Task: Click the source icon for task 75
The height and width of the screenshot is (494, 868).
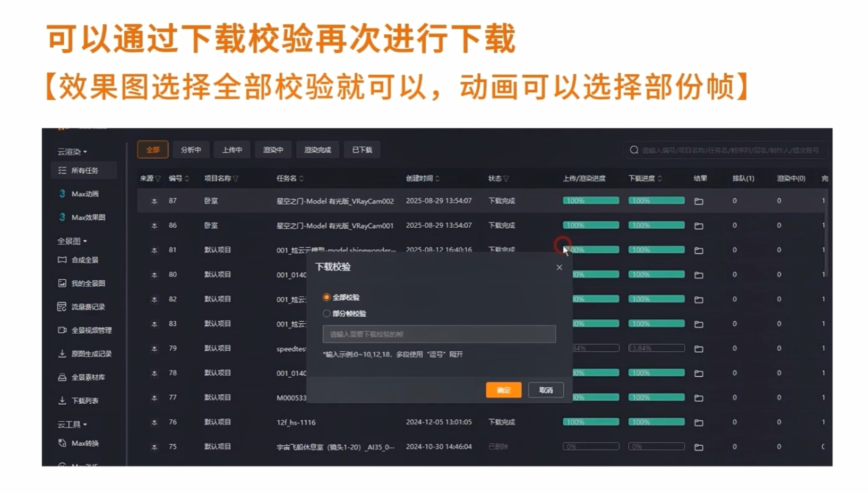Action: click(154, 447)
